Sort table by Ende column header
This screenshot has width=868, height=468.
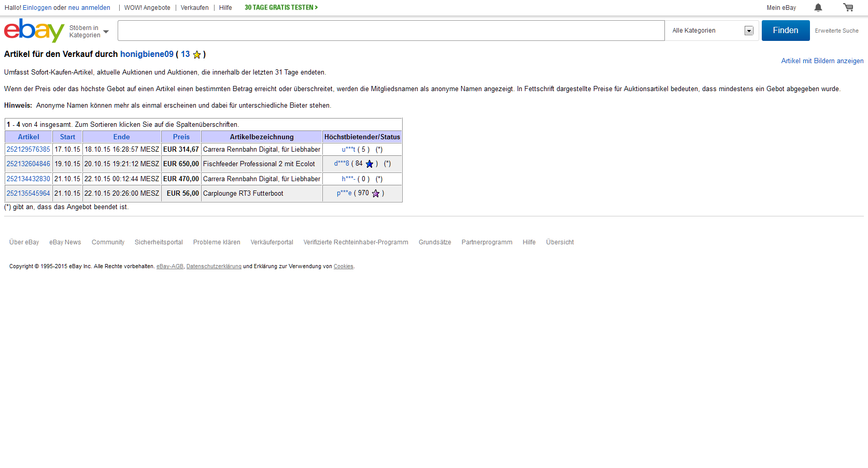click(x=121, y=137)
